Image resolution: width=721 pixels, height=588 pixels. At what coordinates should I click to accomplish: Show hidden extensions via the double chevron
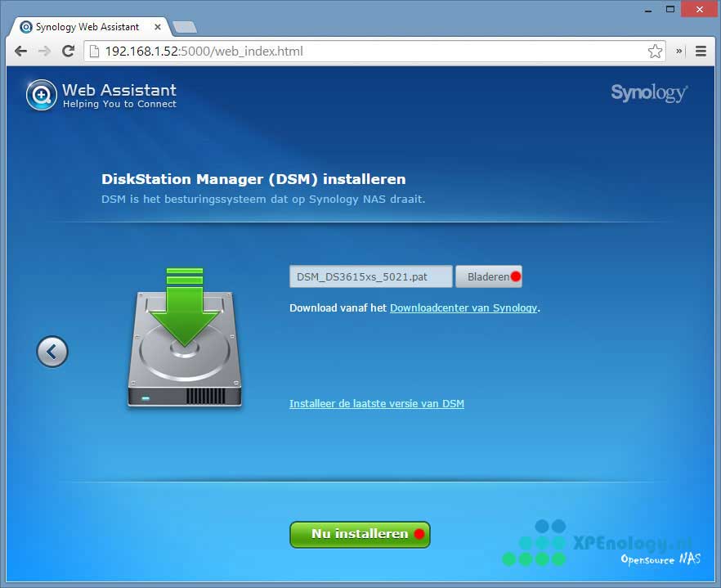(x=678, y=51)
